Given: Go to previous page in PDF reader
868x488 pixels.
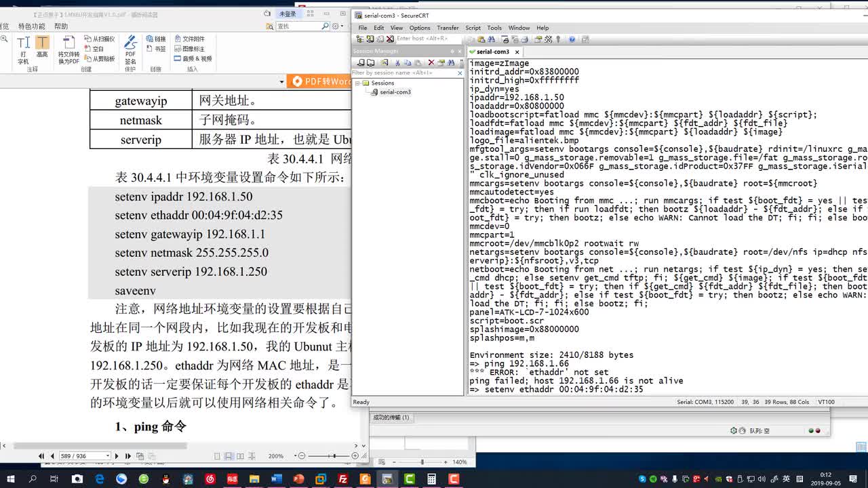Looking at the screenshot, I should [52, 456].
